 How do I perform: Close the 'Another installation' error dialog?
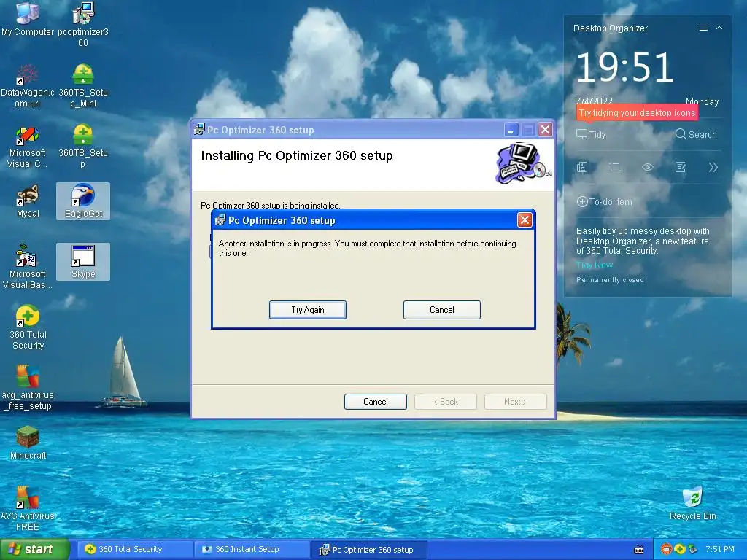click(x=525, y=220)
